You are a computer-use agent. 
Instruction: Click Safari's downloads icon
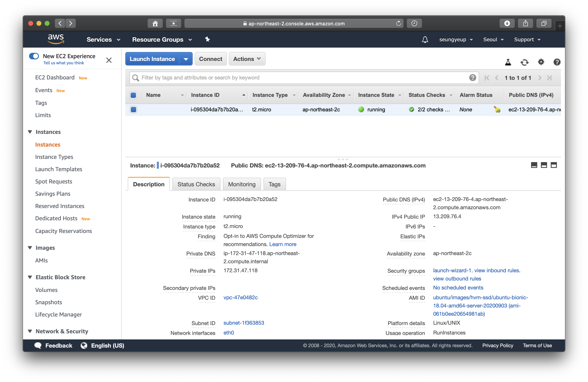point(507,24)
